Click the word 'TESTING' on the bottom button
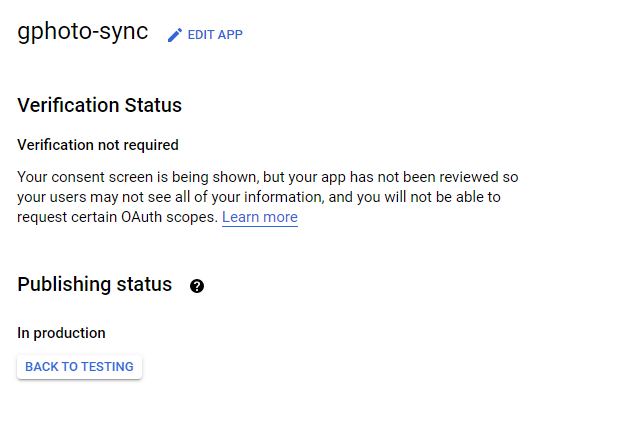Image resolution: width=623 pixels, height=426 pixels. tap(107, 367)
